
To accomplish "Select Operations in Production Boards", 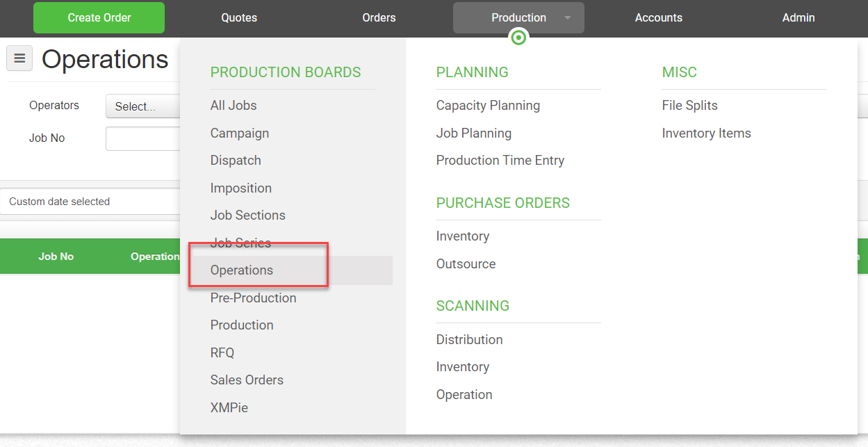I will coord(242,270).
